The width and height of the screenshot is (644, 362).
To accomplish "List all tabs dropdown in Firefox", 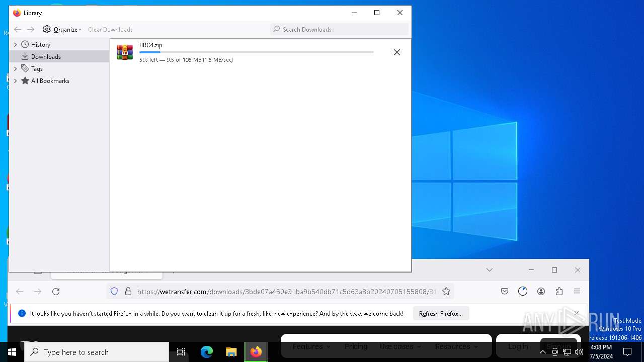I will 490,270.
